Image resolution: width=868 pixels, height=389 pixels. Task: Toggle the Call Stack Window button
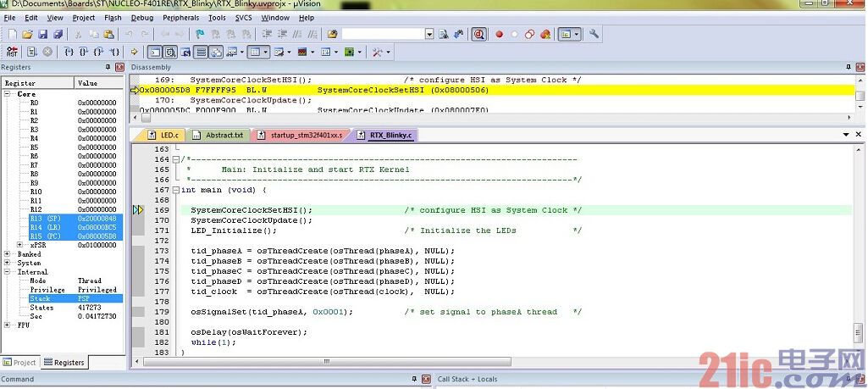click(x=216, y=52)
